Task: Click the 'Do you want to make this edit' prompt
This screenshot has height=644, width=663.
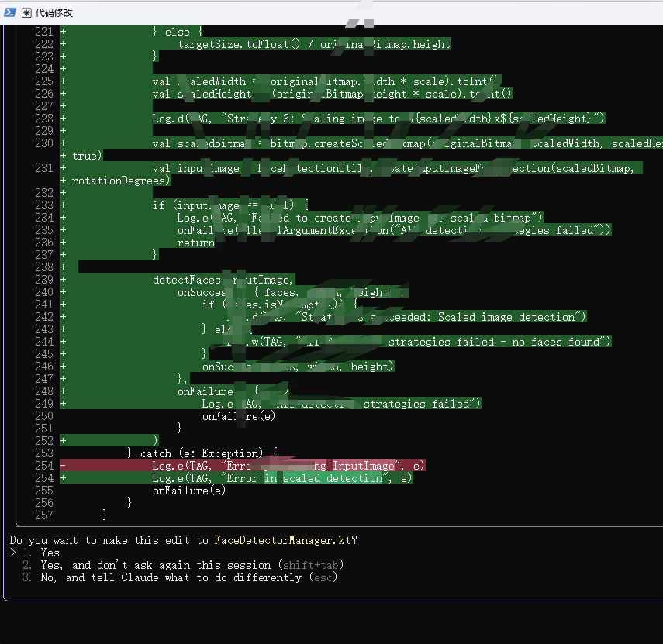Action: pyautogui.click(x=183, y=540)
